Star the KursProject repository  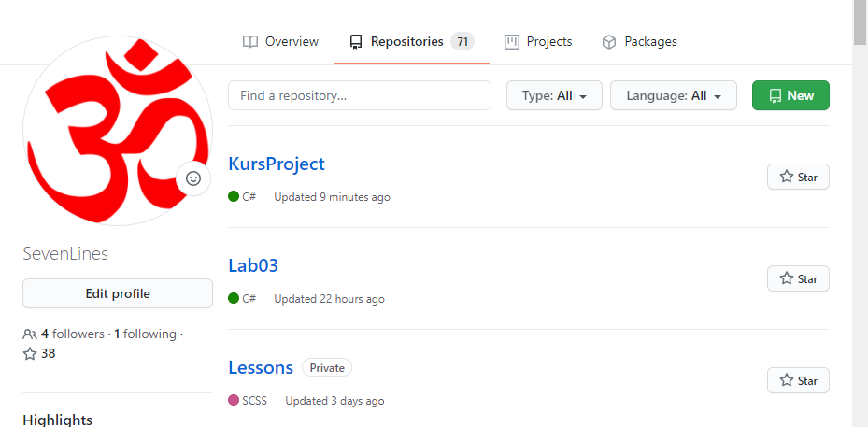(798, 177)
